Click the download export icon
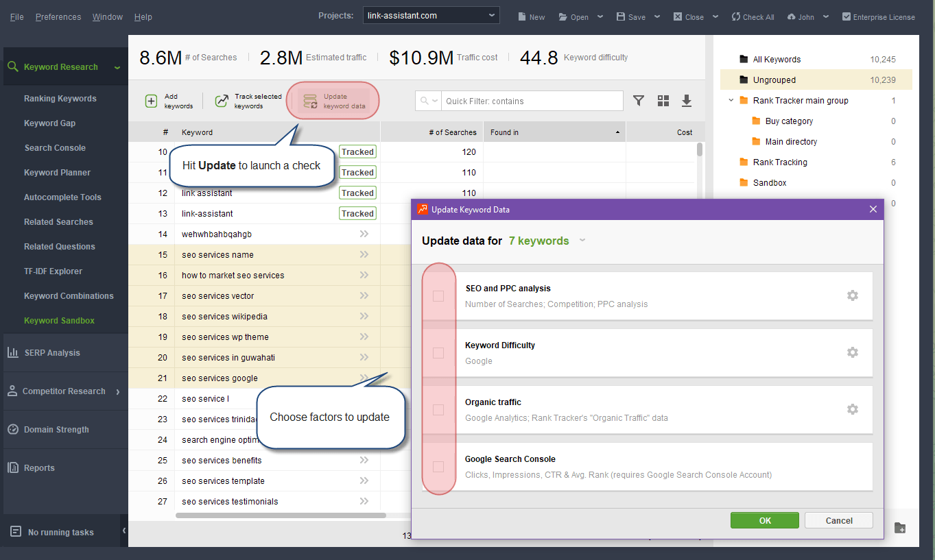 pyautogui.click(x=687, y=101)
